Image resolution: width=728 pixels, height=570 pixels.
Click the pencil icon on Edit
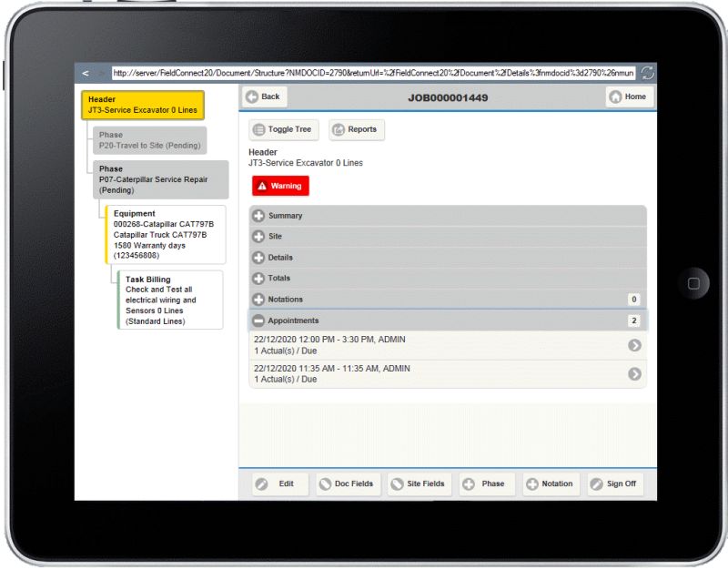[261, 484]
